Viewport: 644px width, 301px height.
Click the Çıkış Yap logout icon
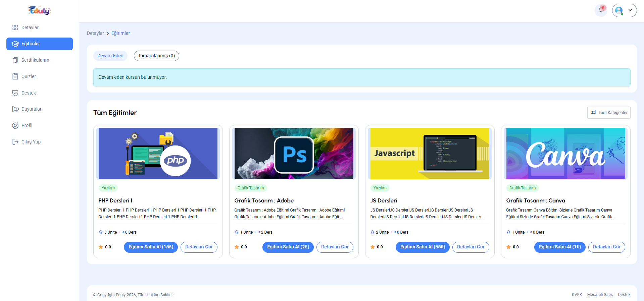click(15, 142)
